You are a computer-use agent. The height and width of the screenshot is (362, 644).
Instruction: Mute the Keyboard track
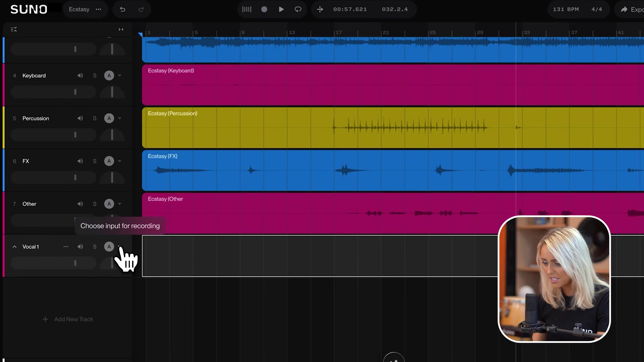tap(80, 75)
